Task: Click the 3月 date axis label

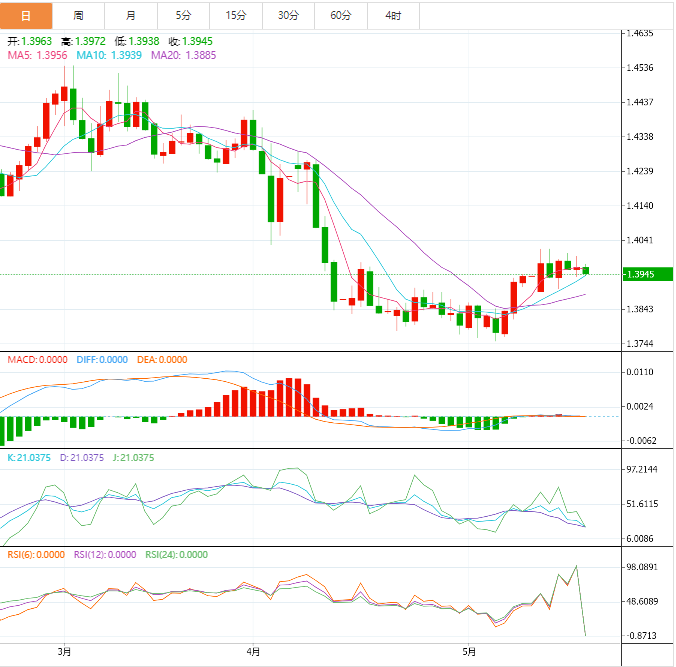Action: pyautogui.click(x=64, y=651)
